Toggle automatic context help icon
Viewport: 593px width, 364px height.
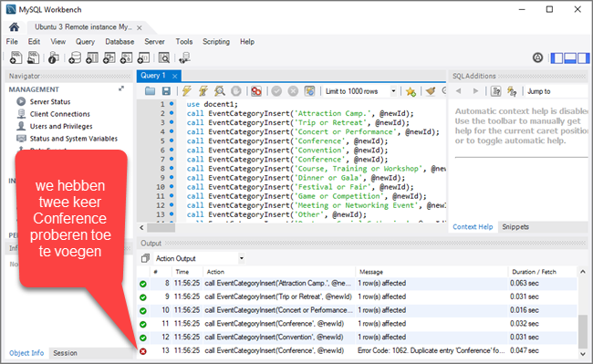[512, 91]
